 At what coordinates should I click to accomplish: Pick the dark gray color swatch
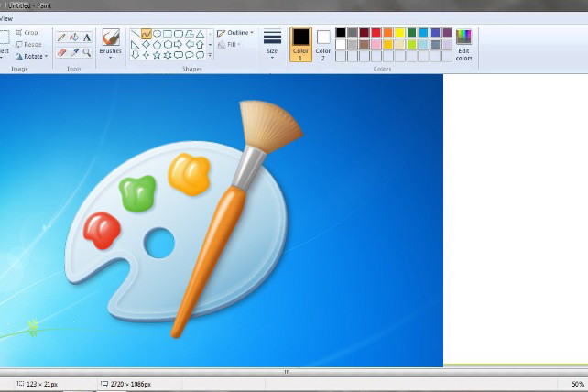coord(353,33)
